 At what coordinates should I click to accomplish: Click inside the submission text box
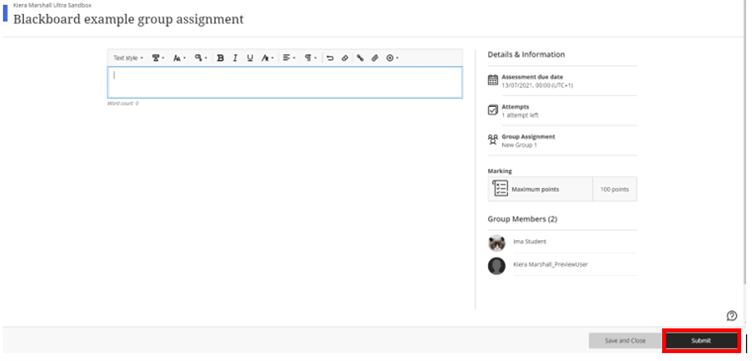click(285, 82)
